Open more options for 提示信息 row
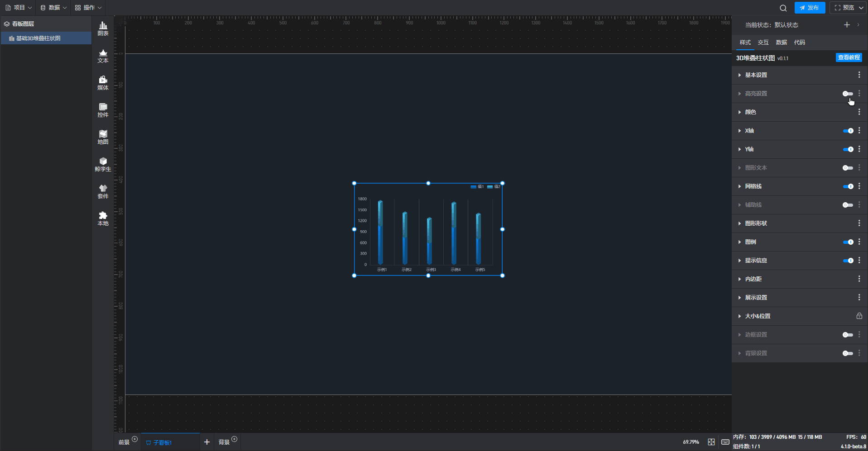This screenshot has height=451, width=868. pyautogui.click(x=859, y=261)
